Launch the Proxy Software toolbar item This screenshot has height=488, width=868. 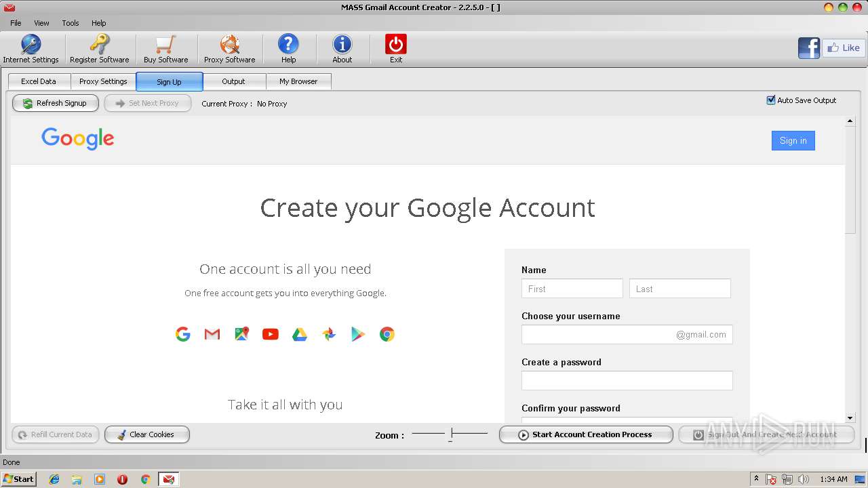pyautogui.click(x=229, y=49)
